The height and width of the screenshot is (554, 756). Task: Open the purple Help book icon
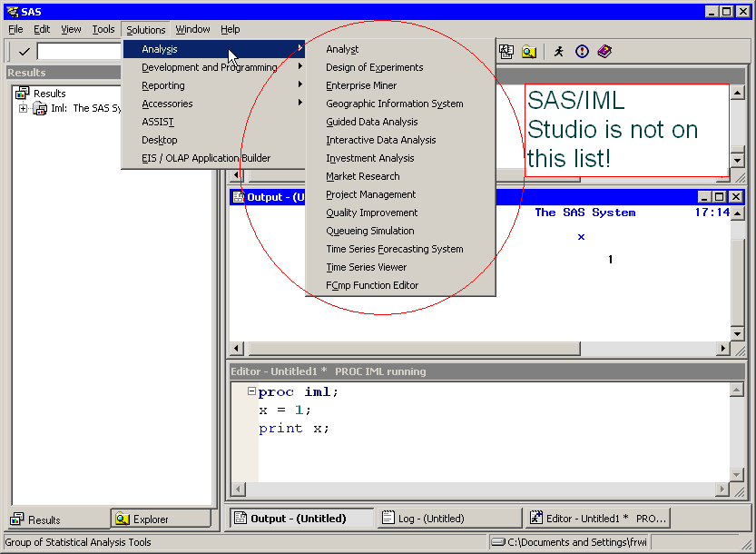pos(604,51)
